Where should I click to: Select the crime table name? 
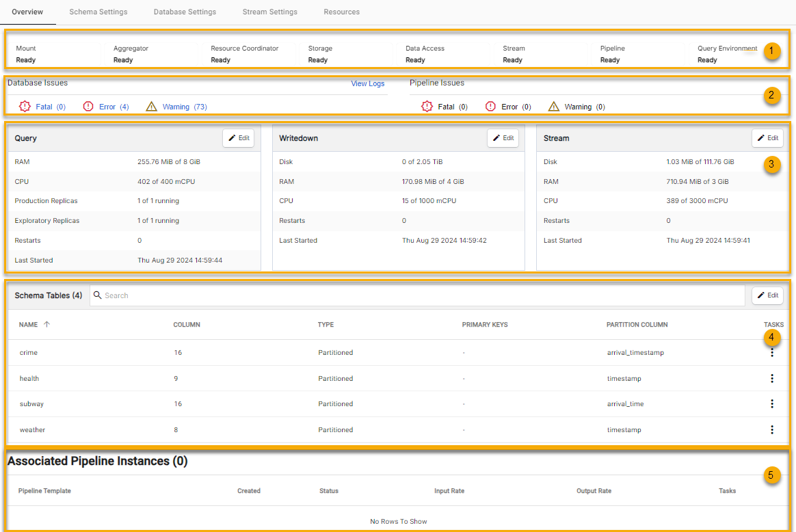tap(28, 352)
